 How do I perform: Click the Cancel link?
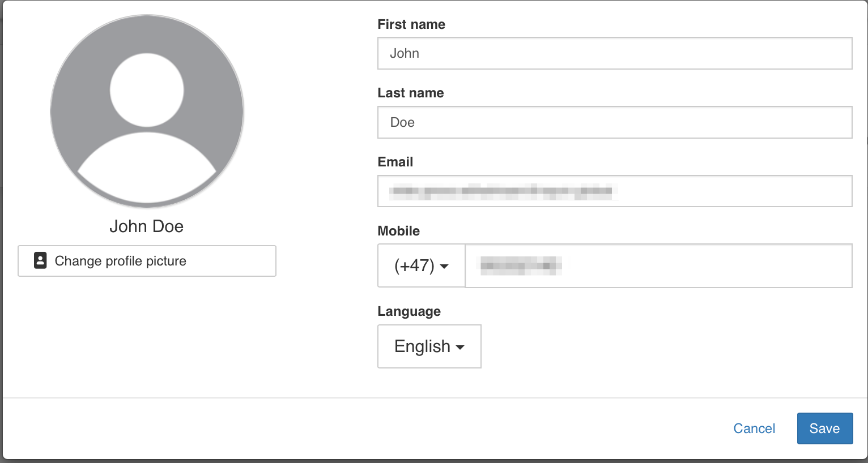tap(754, 428)
